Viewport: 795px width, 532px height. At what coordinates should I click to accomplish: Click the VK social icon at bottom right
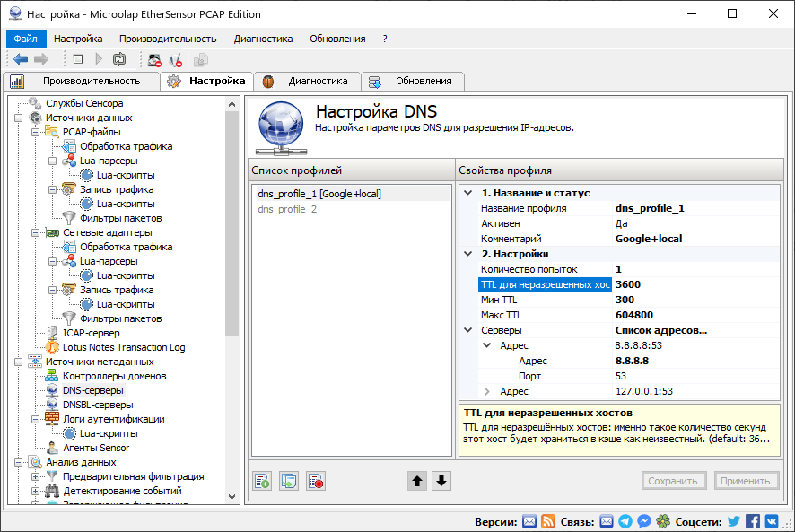tap(770, 520)
